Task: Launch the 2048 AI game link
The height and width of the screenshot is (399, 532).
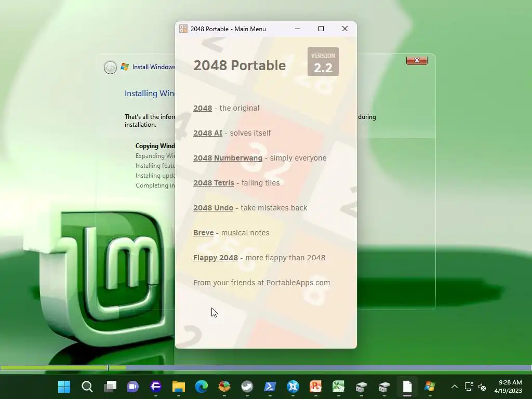Action: click(208, 133)
